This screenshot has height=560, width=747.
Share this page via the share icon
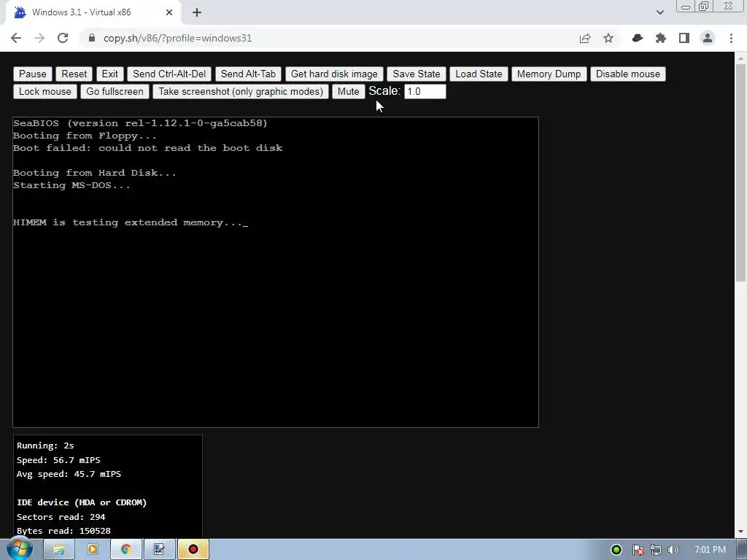(585, 38)
